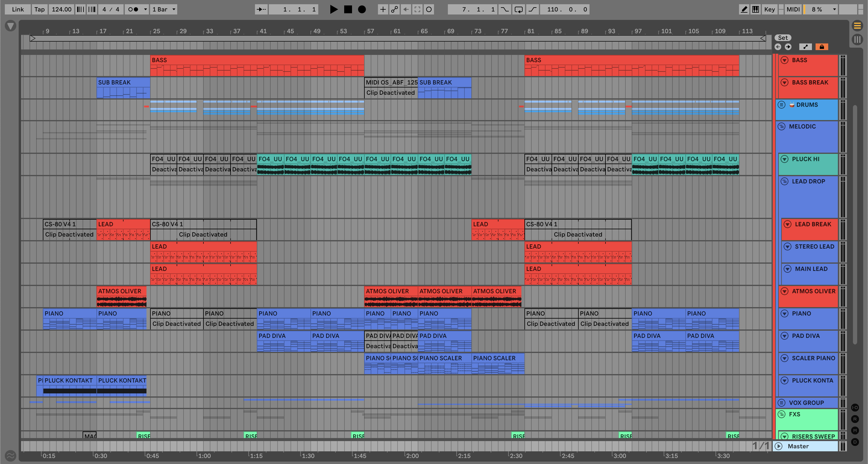This screenshot has width=868, height=464.
Task: Open Key mapping mode
Action: (769, 9)
